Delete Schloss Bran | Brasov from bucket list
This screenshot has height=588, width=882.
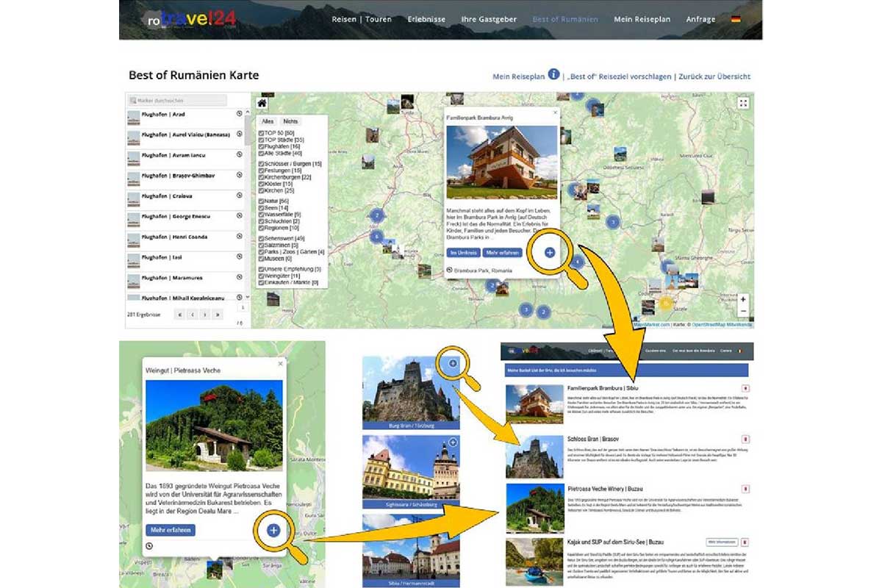click(745, 439)
